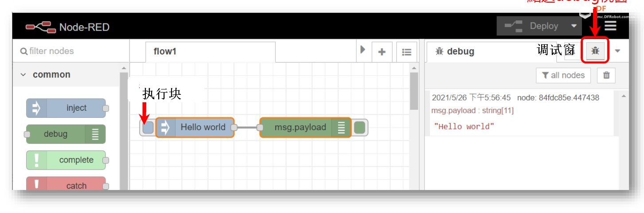
Task: Open the hamburger main menu
Action: 610,26
